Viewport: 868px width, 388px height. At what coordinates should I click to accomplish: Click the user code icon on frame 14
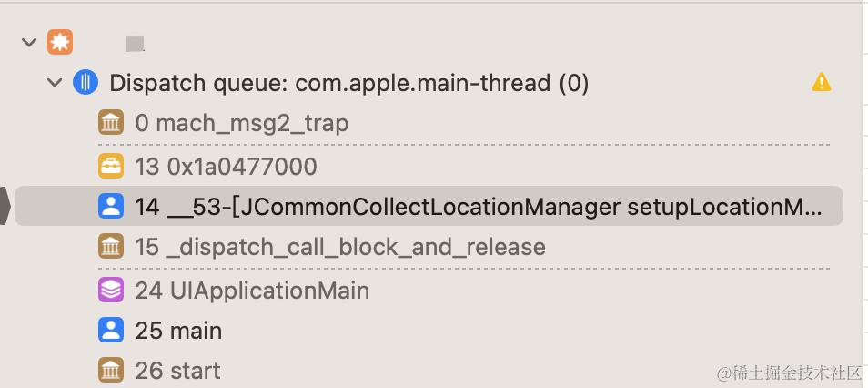pyautogui.click(x=111, y=206)
